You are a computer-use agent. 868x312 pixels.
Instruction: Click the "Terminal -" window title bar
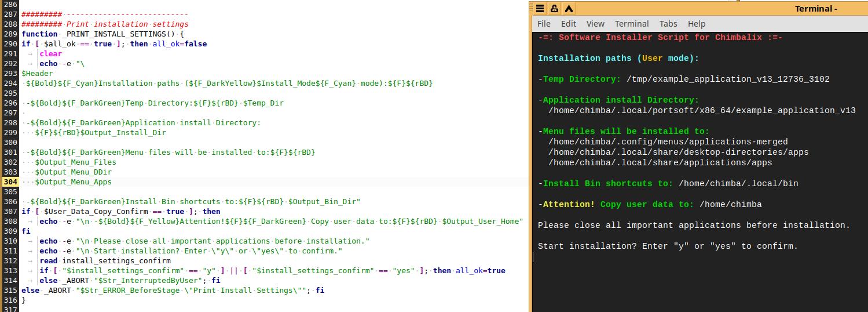pos(816,9)
